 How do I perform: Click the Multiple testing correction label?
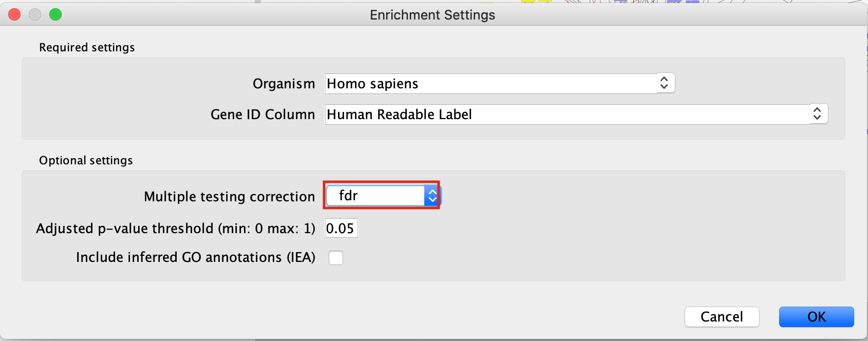(229, 197)
